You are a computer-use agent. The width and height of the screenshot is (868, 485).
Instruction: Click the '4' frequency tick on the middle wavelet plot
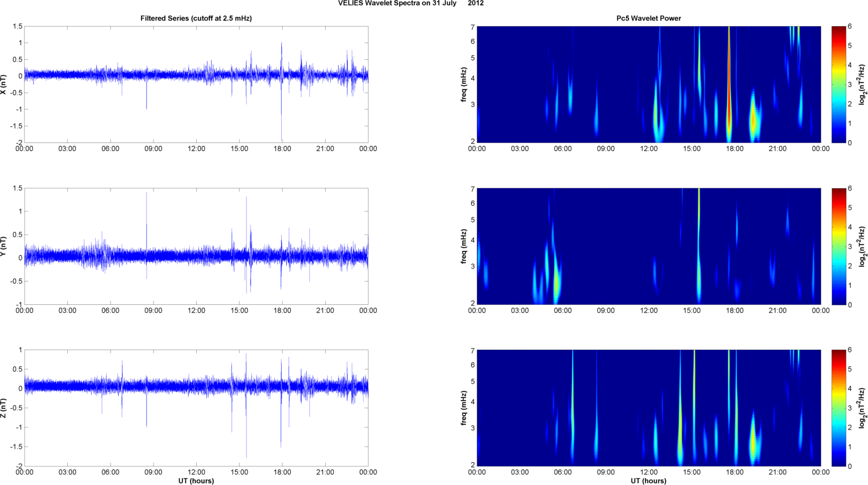[x=473, y=241]
